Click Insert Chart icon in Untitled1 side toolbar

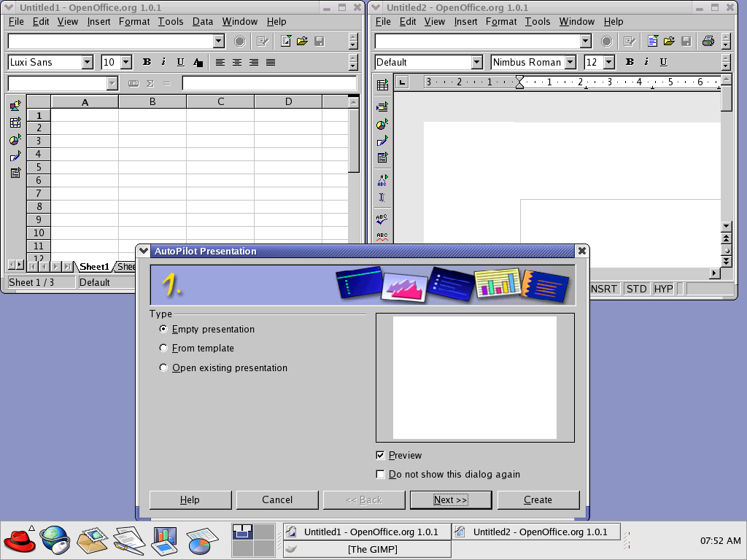coord(15,140)
